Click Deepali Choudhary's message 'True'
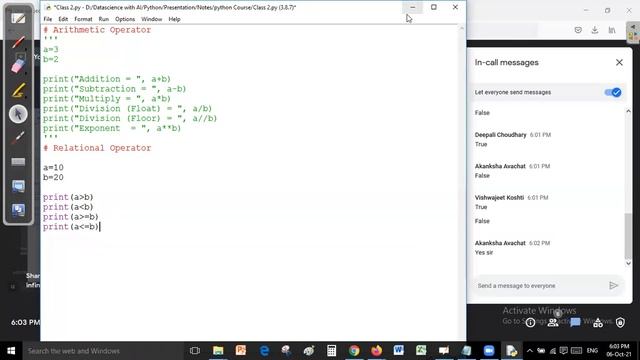This screenshot has width=640, height=360. click(x=481, y=144)
